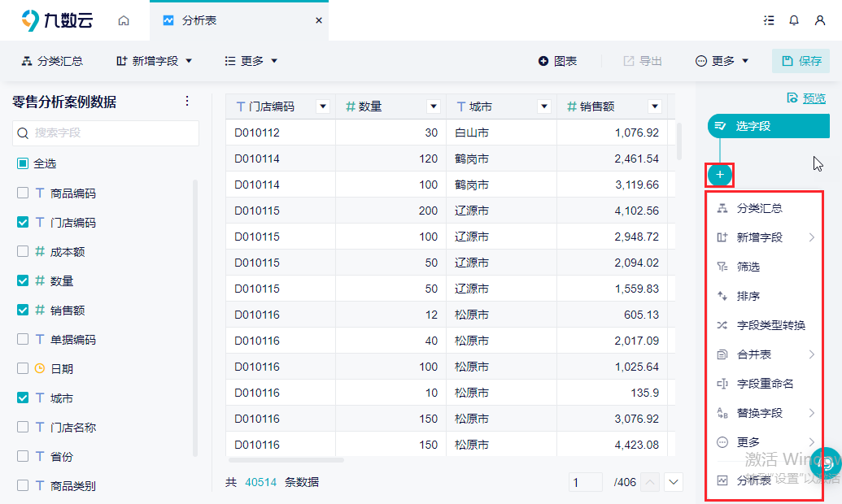The image size is (842, 504).
Task: Toggle the 全选 checkbox
Action: [x=23, y=163]
